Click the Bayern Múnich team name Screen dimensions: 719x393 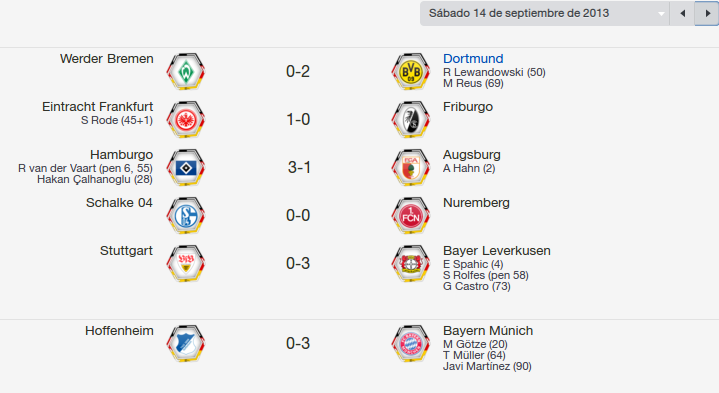[488, 331]
